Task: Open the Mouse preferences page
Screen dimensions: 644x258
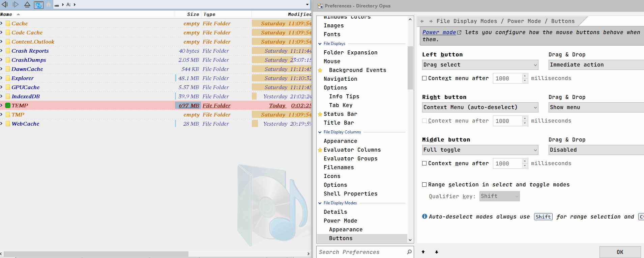Action: [x=332, y=61]
